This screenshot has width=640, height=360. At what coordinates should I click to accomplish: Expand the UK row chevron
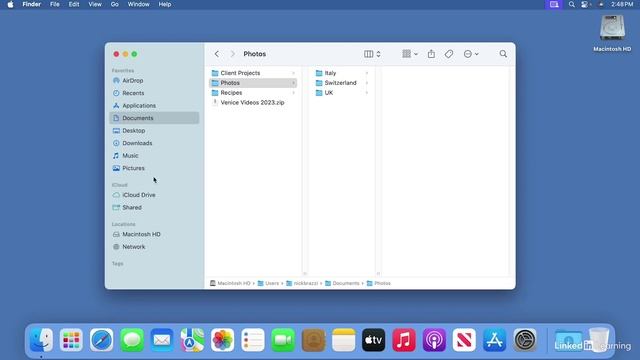tap(367, 93)
